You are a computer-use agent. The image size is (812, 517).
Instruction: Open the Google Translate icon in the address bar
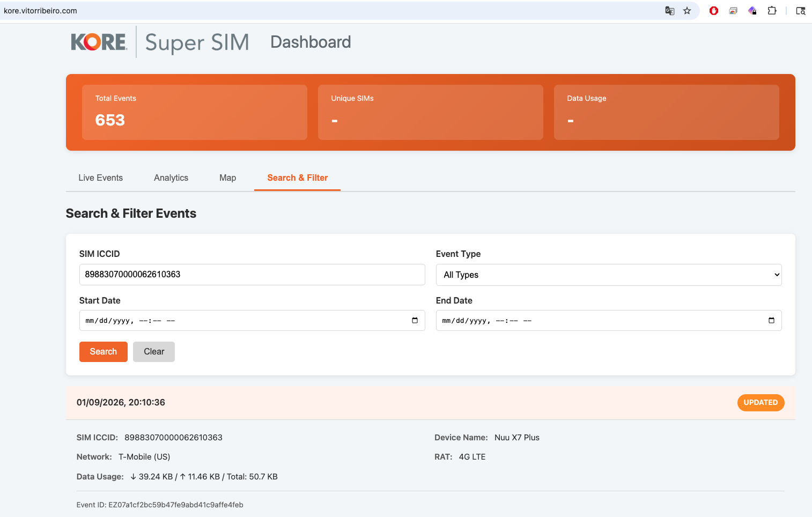(x=669, y=11)
